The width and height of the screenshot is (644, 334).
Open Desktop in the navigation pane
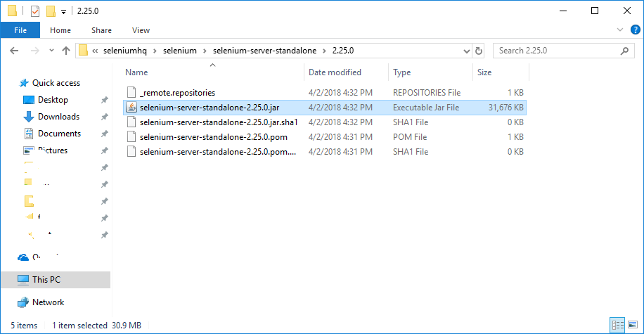(x=53, y=100)
